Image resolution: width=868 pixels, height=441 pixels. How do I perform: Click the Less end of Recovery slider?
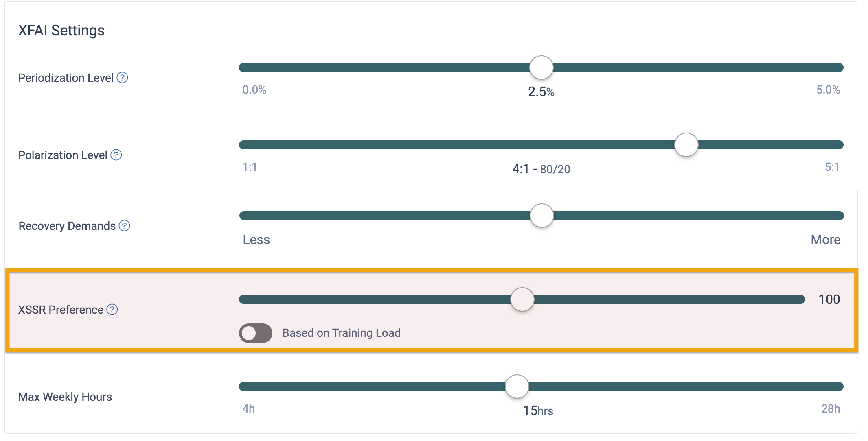(243, 216)
